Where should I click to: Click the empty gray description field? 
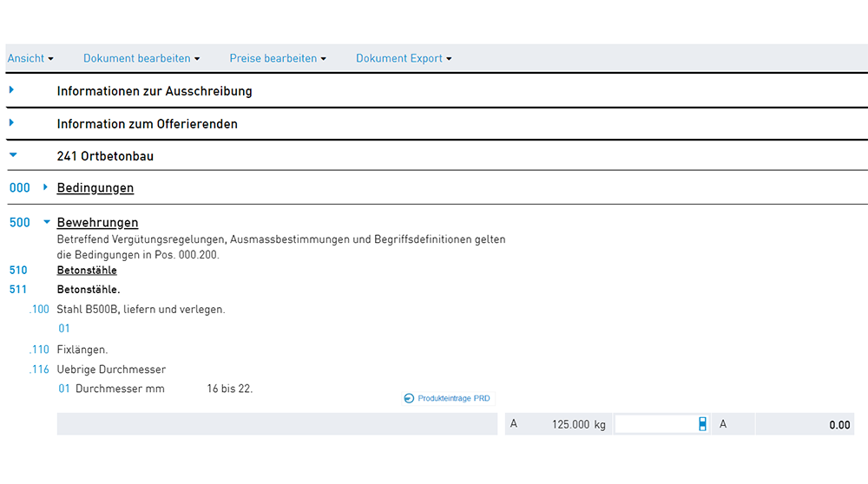[x=277, y=424]
